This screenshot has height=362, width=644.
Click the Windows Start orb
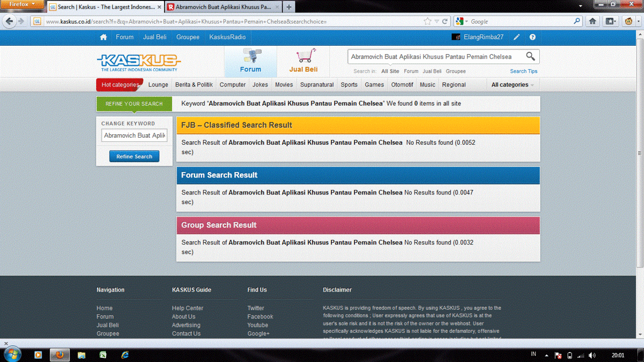click(12, 354)
